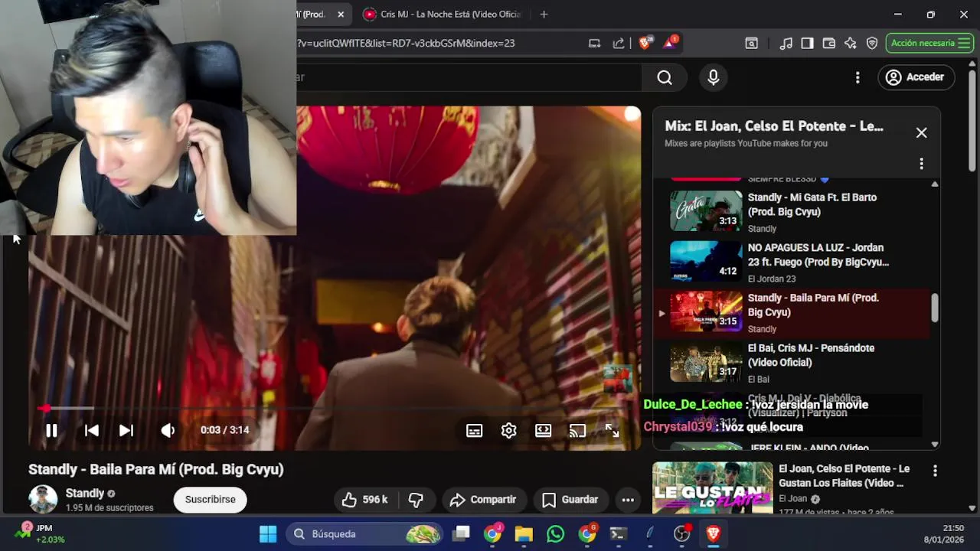980x551 pixels.
Task: Close the Mix playlist panel
Action: 921,132
